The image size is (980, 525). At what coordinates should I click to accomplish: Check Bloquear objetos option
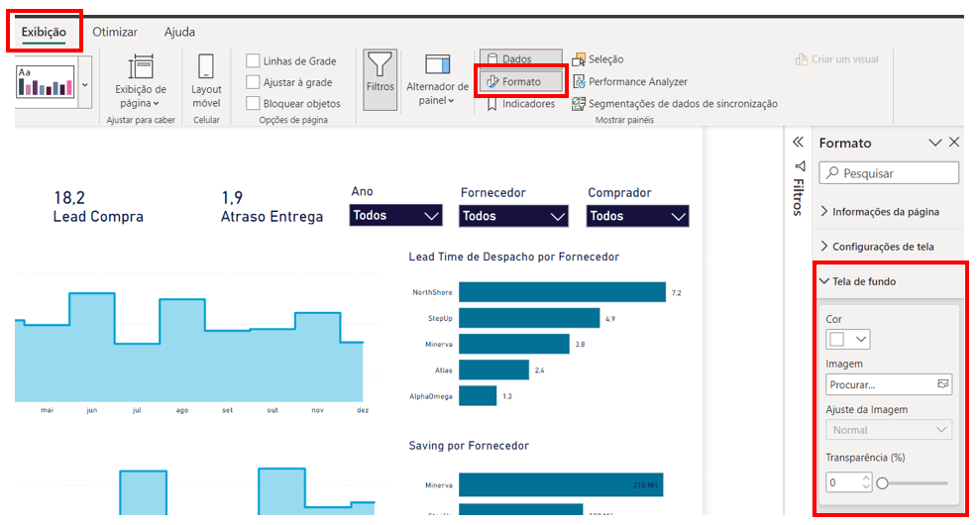click(253, 103)
